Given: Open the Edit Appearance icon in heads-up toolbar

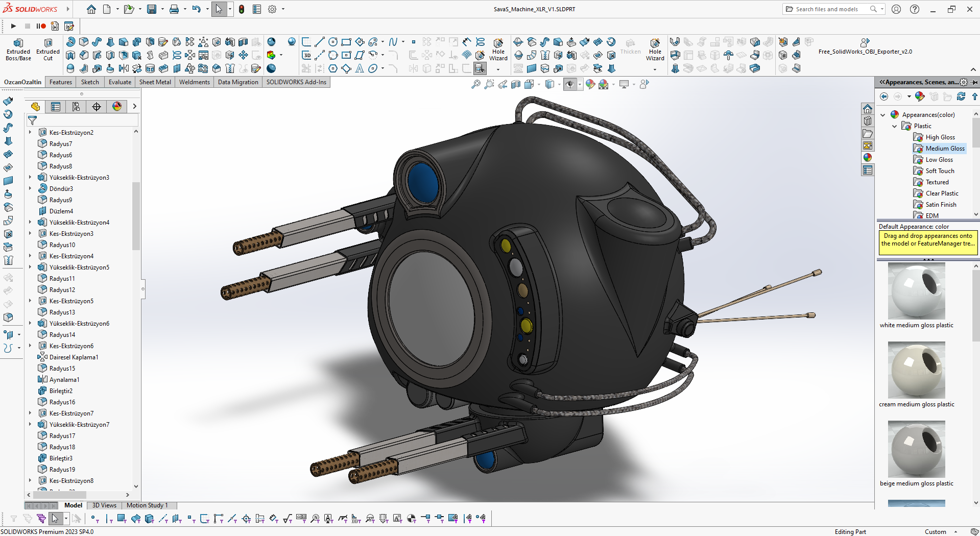Looking at the screenshot, I should [x=590, y=84].
